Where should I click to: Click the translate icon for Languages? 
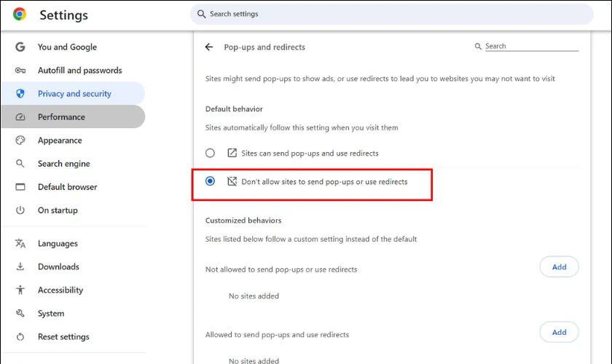pos(20,243)
